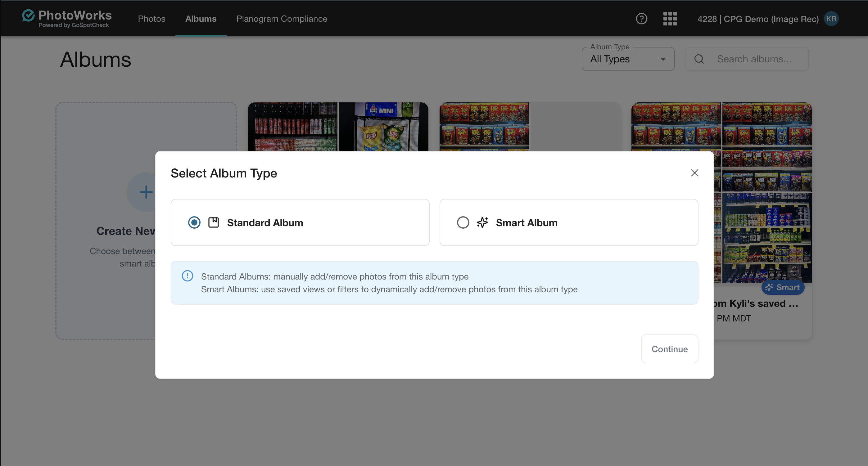The height and width of the screenshot is (466, 868).
Task: Open the help question mark icon
Action: pos(642,19)
